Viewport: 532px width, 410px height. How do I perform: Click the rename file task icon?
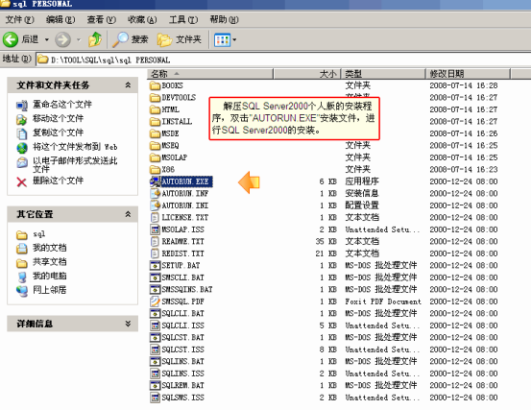point(22,106)
